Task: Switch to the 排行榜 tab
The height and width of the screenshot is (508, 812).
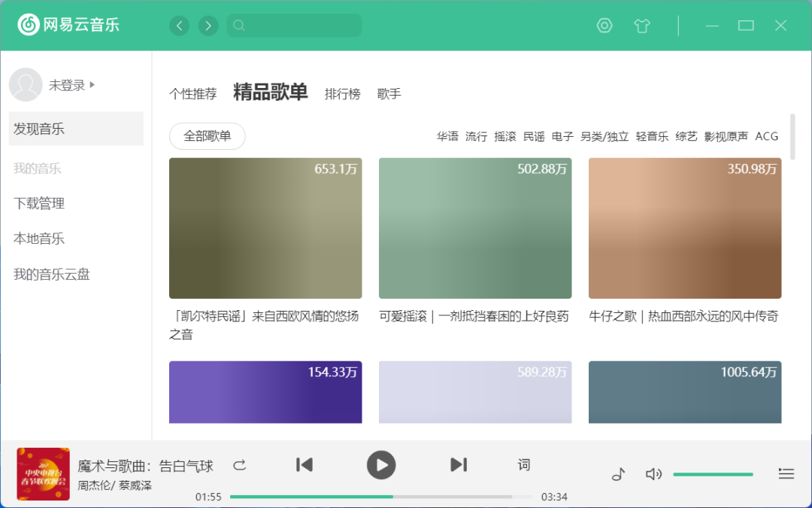Action: 342,94
